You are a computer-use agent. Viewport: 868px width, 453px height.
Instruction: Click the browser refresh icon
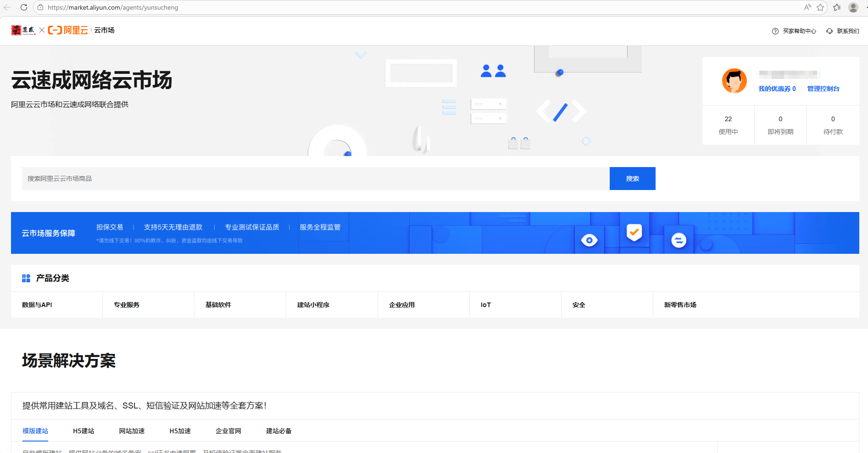24,7
